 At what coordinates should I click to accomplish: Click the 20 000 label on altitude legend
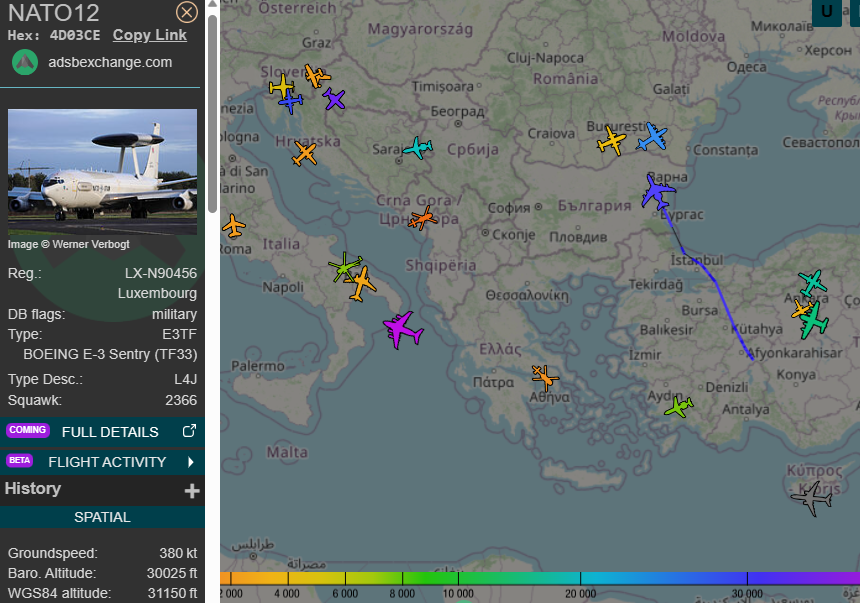point(580,594)
